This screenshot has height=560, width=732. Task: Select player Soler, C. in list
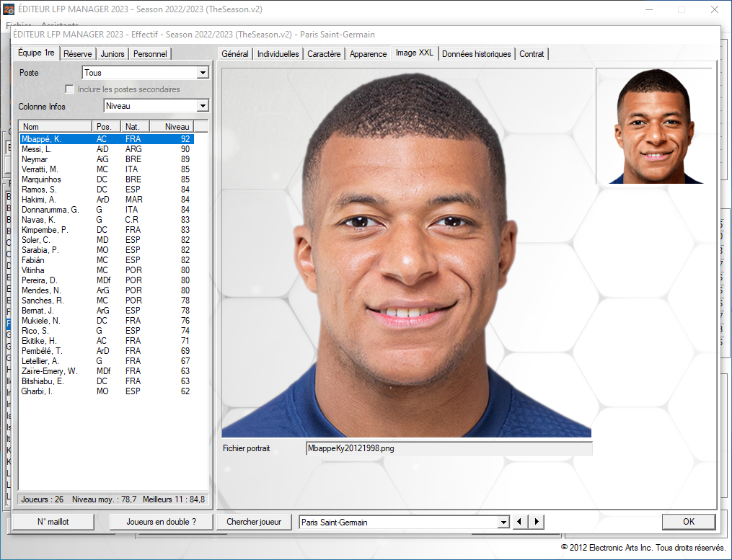107,240
